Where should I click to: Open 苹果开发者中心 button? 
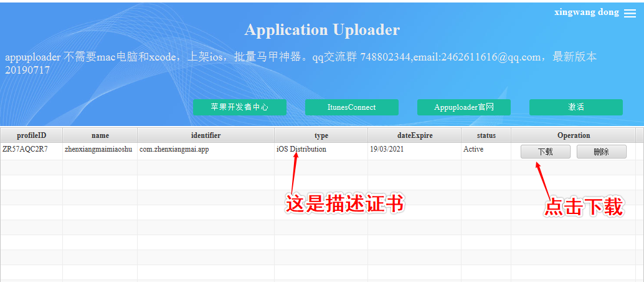pos(240,107)
